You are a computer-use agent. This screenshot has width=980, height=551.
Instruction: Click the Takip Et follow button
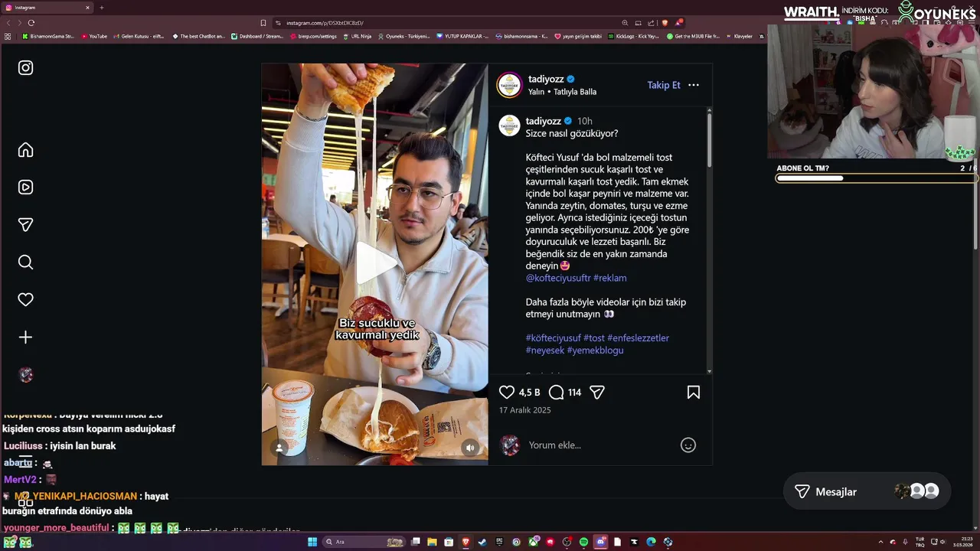[x=664, y=85]
